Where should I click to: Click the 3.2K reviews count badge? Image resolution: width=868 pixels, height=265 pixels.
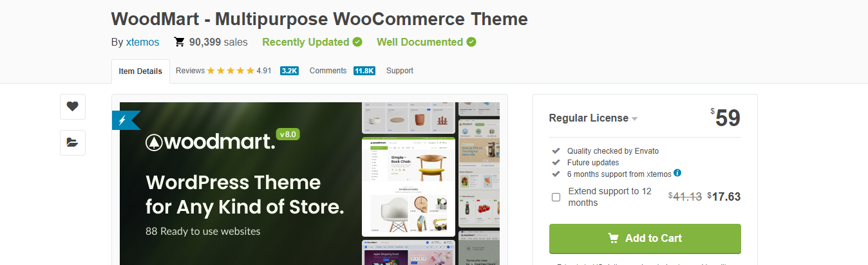click(x=289, y=71)
